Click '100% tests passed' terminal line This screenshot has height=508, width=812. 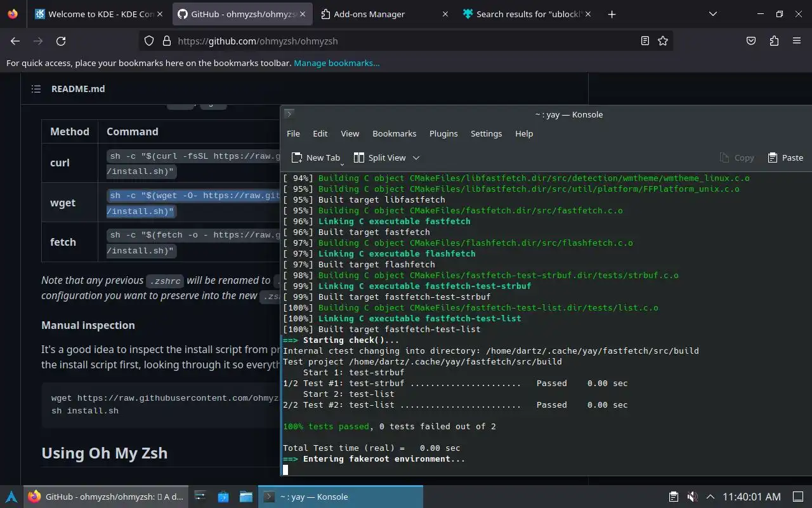coord(390,426)
